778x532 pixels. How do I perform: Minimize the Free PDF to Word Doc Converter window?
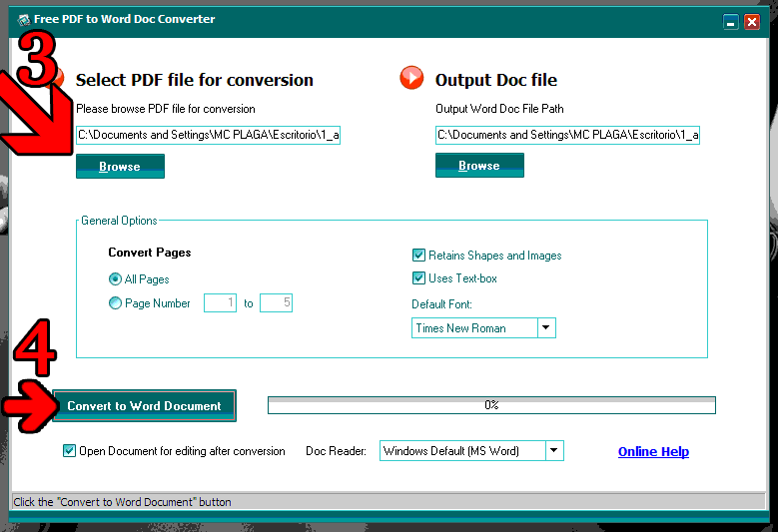click(730, 22)
